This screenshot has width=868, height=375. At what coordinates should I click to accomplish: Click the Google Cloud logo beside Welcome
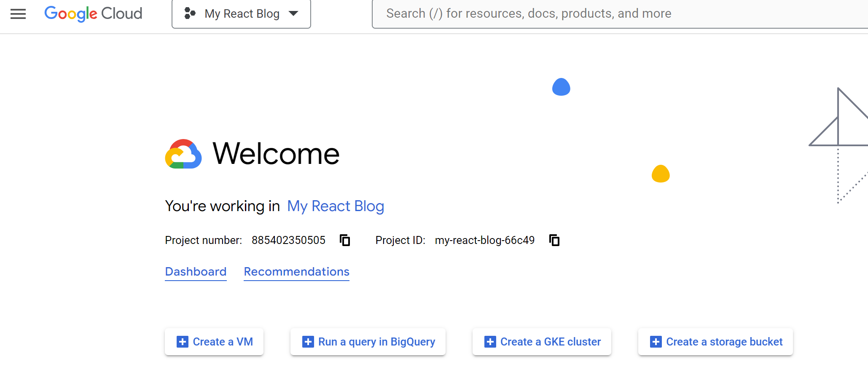tap(183, 154)
